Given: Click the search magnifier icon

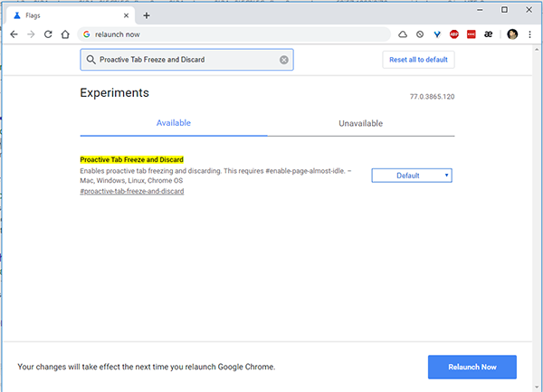Looking at the screenshot, I should click(x=90, y=60).
